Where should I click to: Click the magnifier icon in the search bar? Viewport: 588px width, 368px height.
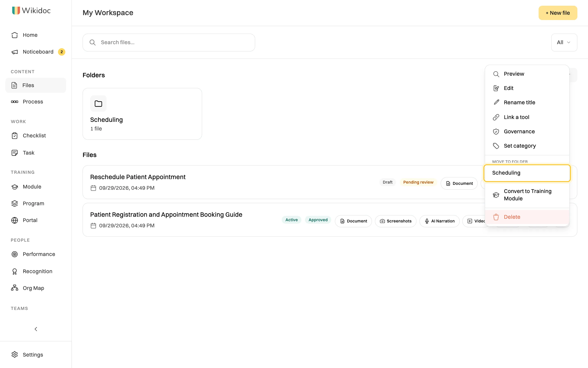pos(92,43)
